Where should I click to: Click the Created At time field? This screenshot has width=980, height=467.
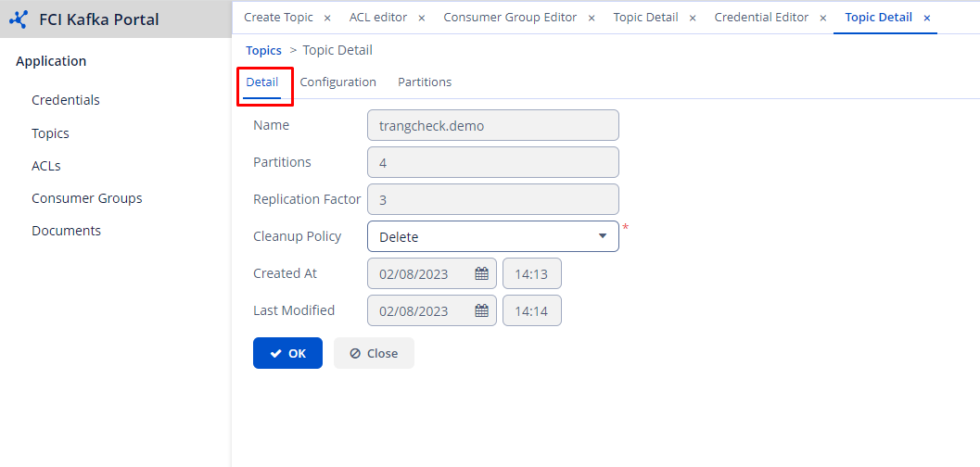click(x=531, y=273)
